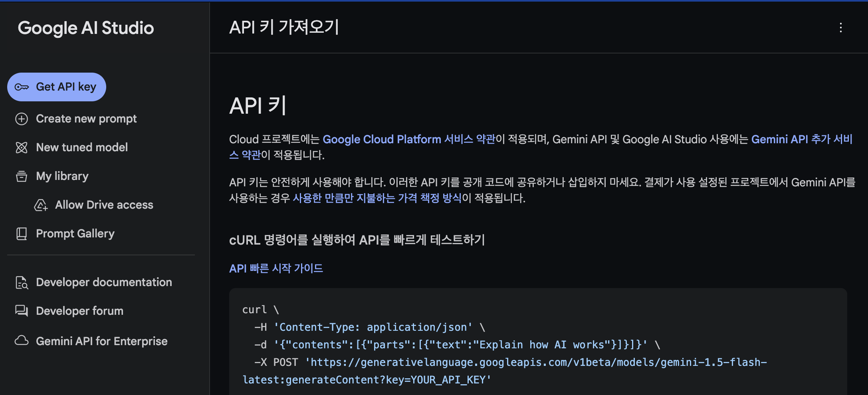The width and height of the screenshot is (868, 395).
Task: Click the book icon beside Prompt Gallery
Action: pyautogui.click(x=22, y=234)
